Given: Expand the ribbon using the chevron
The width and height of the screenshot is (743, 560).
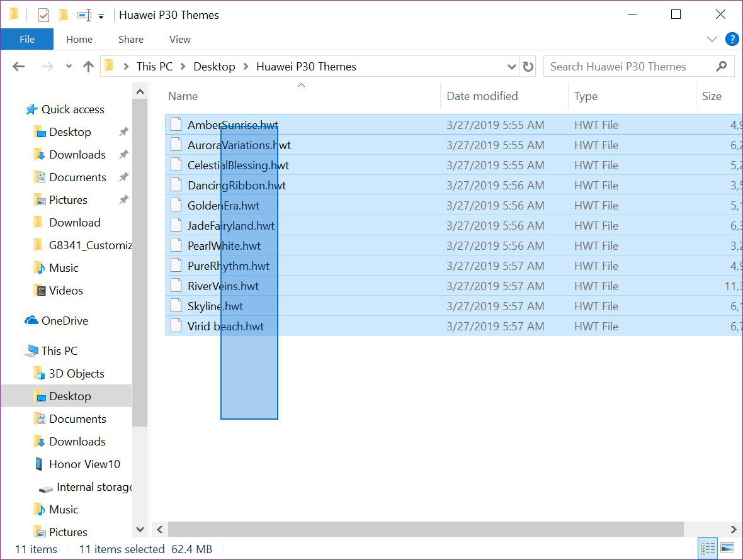Looking at the screenshot, I should coord(712,39).
